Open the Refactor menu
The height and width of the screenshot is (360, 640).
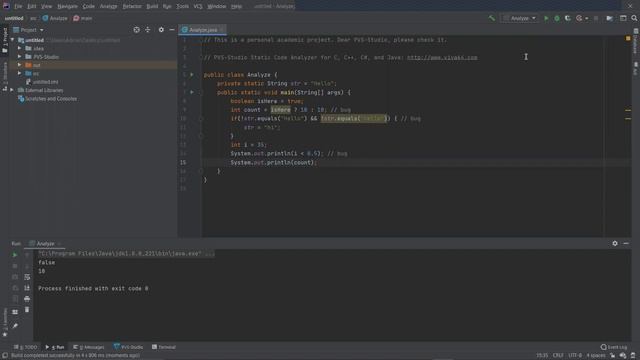click(132, 6)
